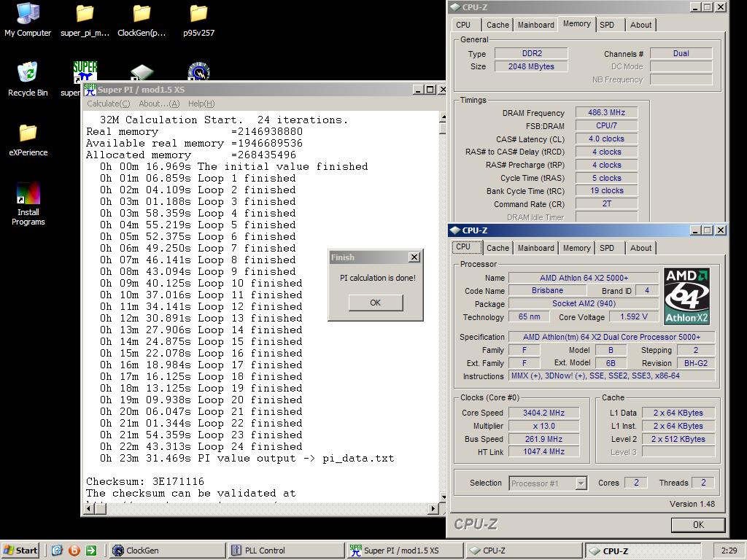The image size is (747, 560).
Task: Select Mainboard tab in lower CPU-Z window
Action: click(536, 248)
